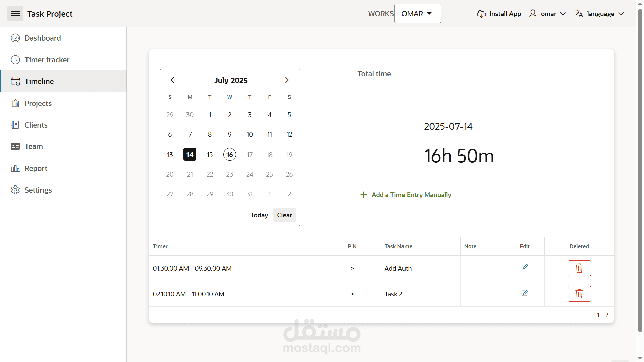
Task: Click the Timer tracker clock icon
Action: [x=15, y=60]
